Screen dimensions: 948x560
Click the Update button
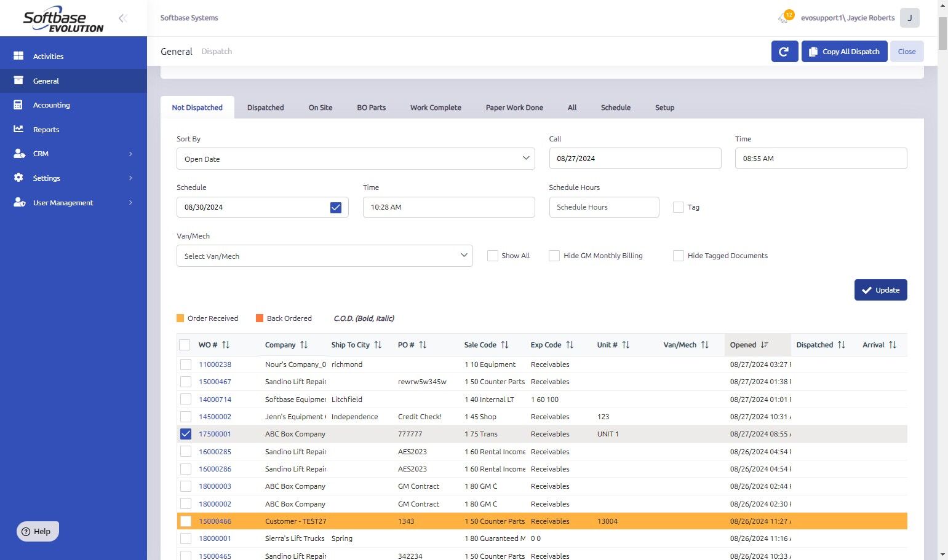pyautogui.click(x=880, y=290)
